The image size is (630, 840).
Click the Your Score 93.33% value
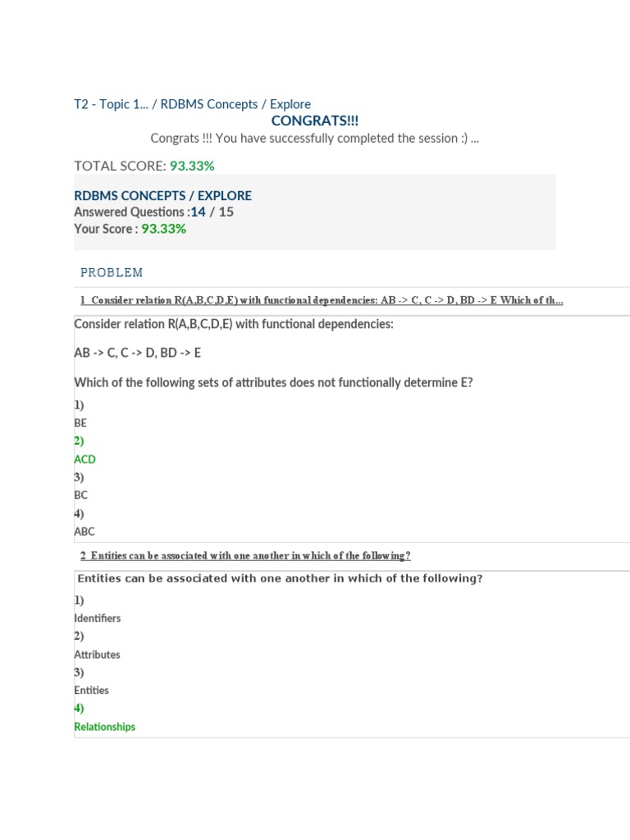pyautogui.click(x=163, y=229)
